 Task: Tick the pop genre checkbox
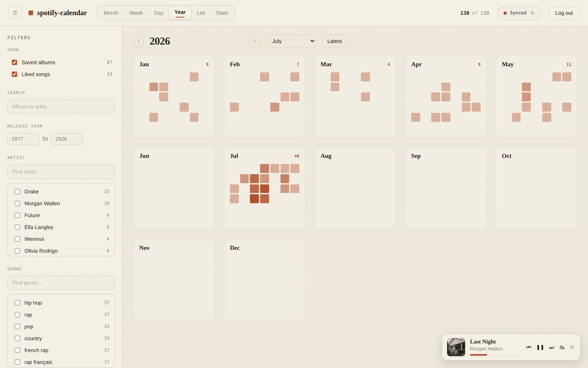[17, 327]
